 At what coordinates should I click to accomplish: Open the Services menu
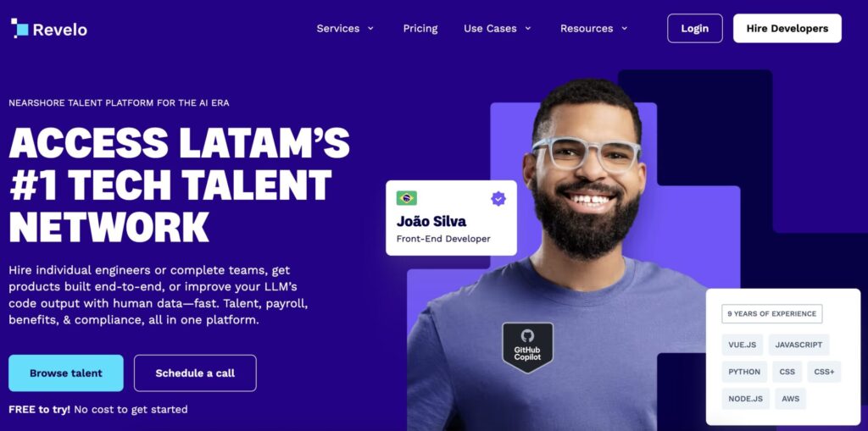click(x=337, y=28)
